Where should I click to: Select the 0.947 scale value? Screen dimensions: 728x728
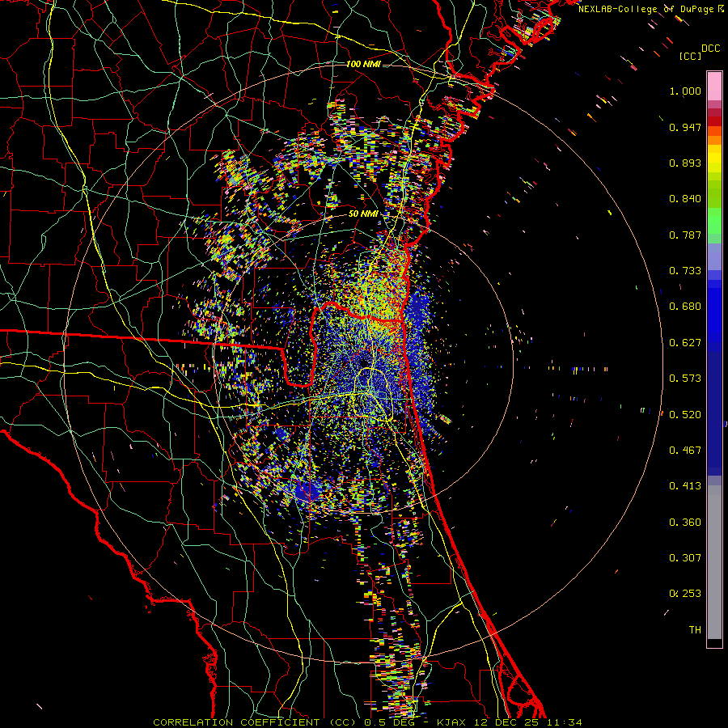(x=685, y=127)
